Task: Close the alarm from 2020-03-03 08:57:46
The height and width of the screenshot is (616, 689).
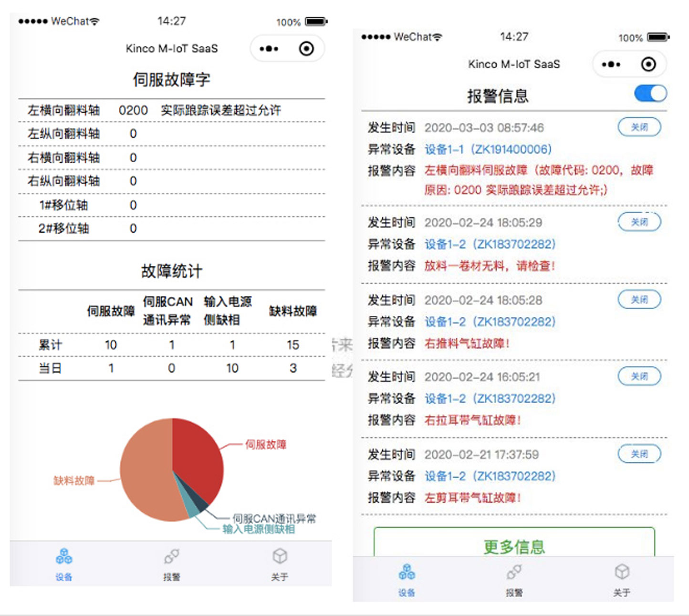Action: [x=639, y=127]
